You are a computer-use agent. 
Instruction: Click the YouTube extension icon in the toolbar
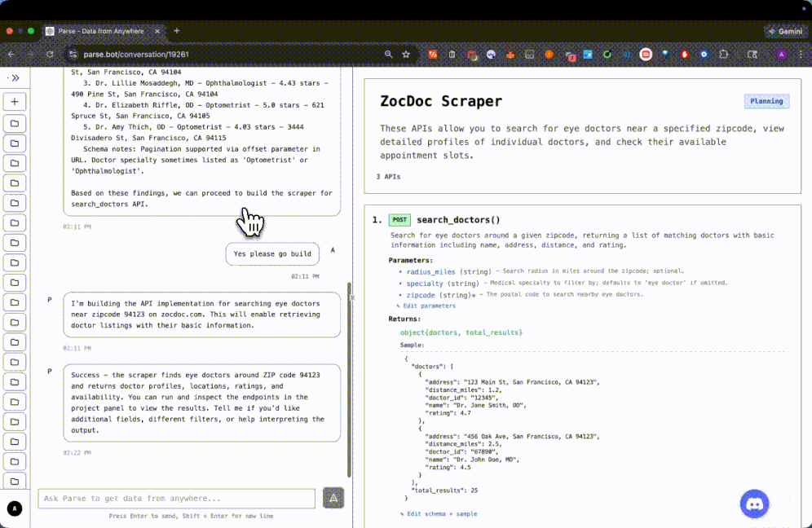[647, 55]
